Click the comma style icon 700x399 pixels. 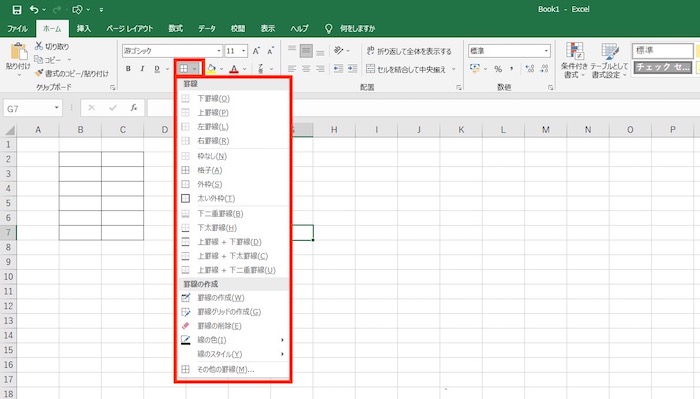[x=511, y=69]
